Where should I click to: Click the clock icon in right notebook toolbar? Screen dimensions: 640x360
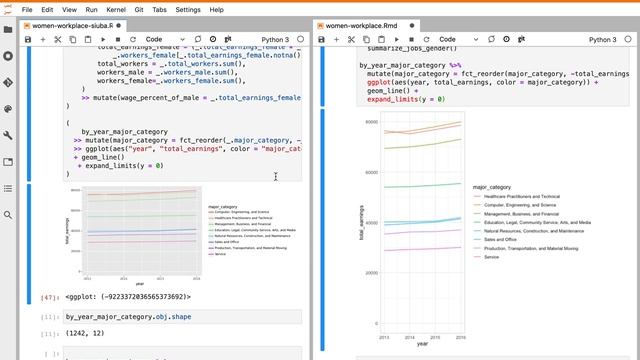pos(506,39)
